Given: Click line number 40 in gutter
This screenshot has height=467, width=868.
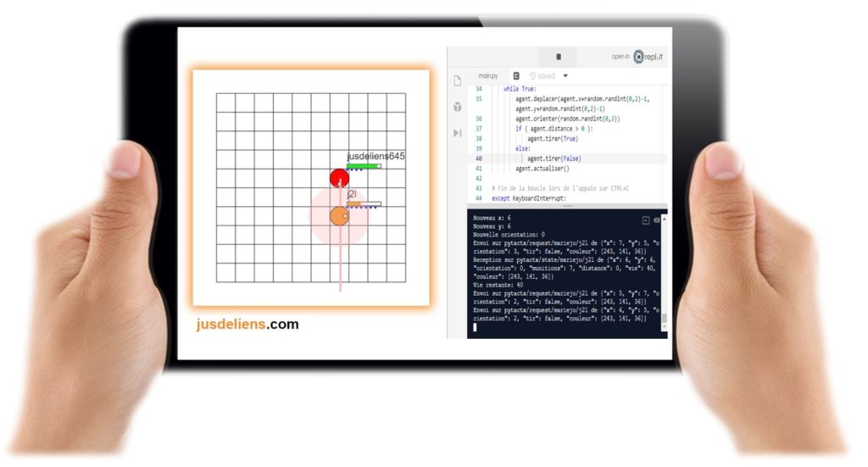Looking at the screenshot, I should (479, 158).
